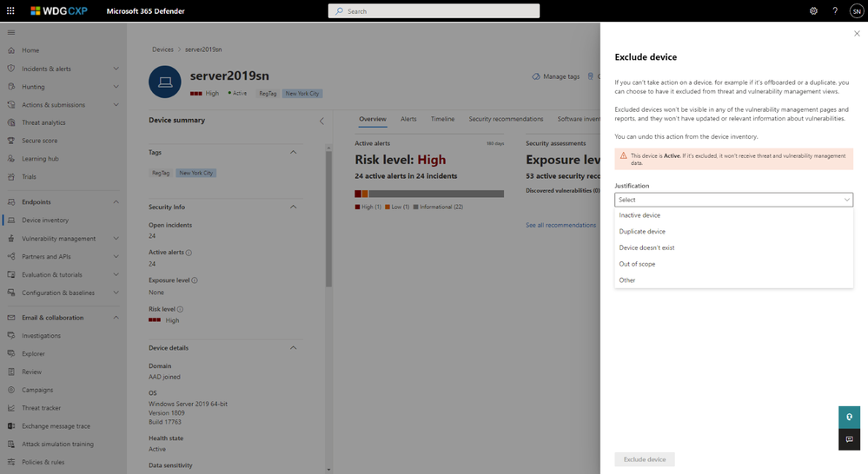Switch to the Overview tab
Image resolution: width=868 pixels, height=474 pixels.
(373, 119)
